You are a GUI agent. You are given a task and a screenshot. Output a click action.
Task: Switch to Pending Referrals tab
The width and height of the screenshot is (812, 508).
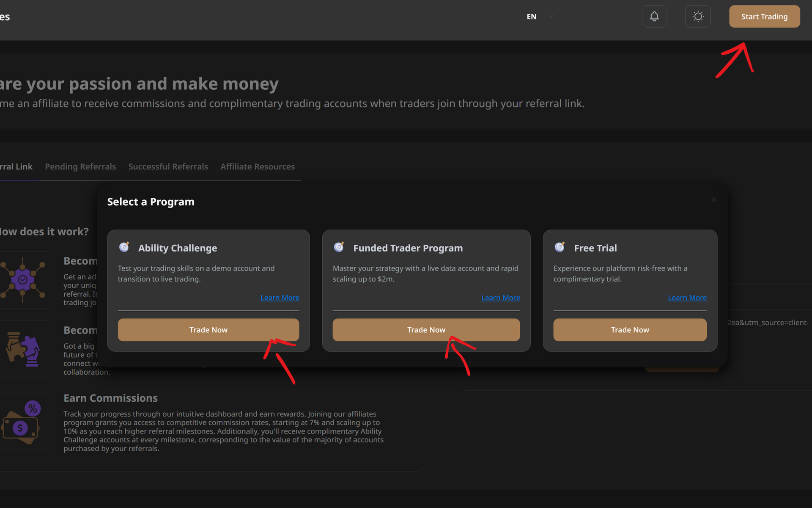point(80,167)
